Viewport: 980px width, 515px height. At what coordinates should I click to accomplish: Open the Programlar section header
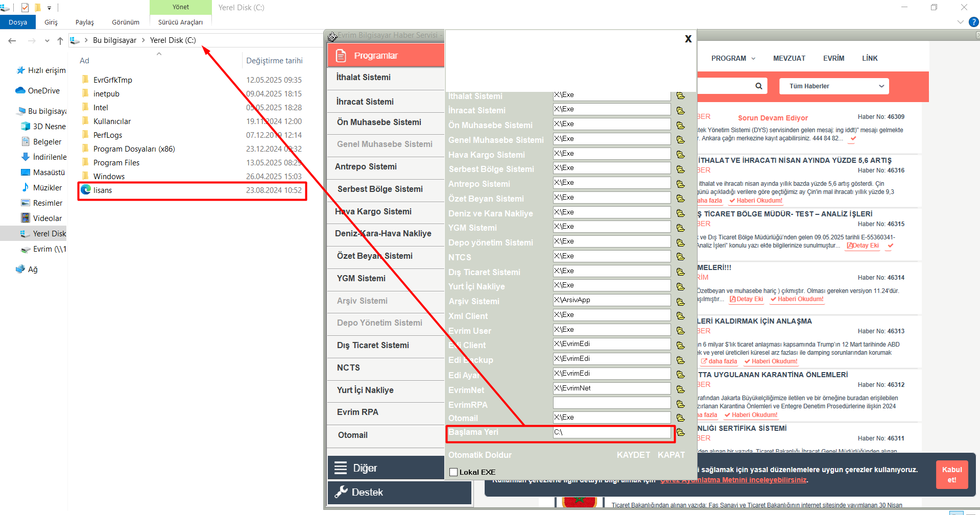tap(386, 55)
